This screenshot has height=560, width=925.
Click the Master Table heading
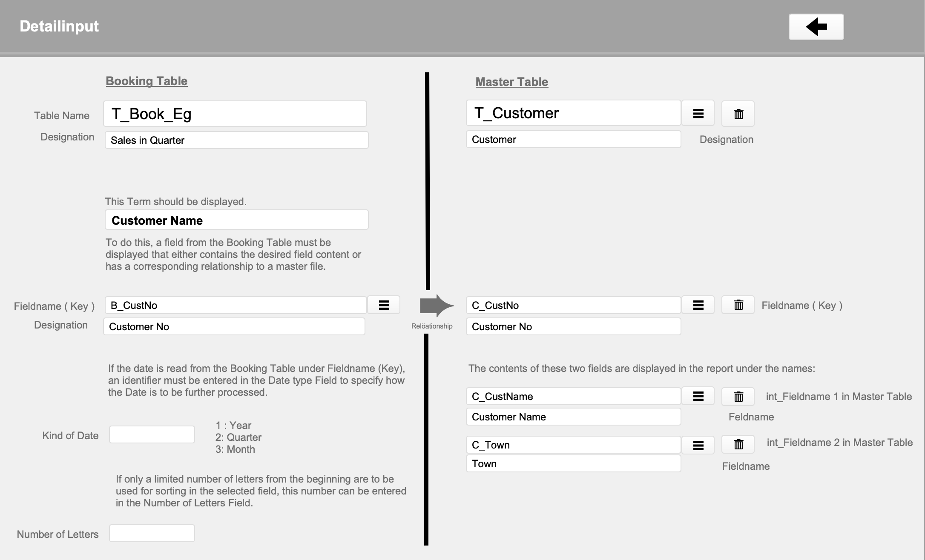511,82
